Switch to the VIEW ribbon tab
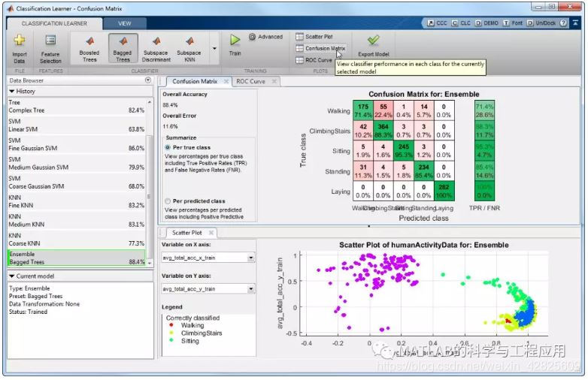 [x=125, y=23]
